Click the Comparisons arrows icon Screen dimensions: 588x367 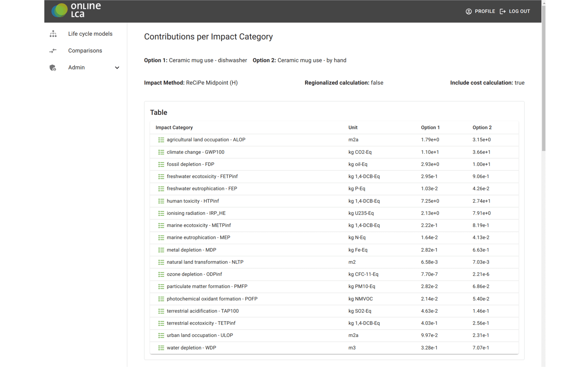point(53,51)
